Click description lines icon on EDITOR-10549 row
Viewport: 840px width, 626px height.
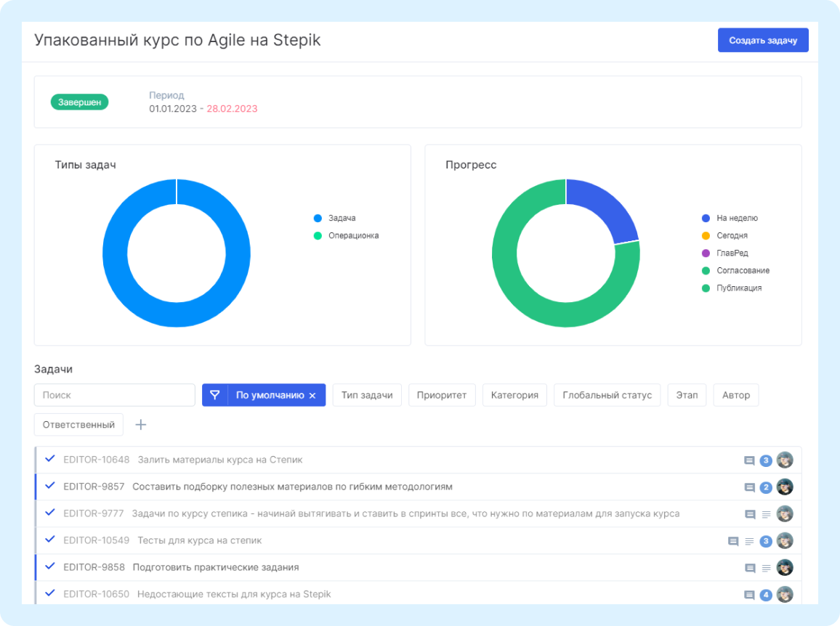tap(749, 541)
